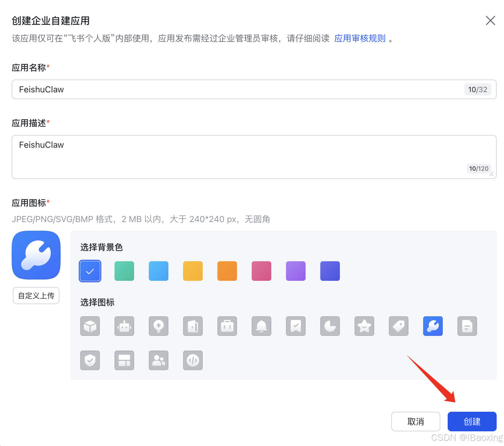This screenshot has height=446, width=504.
Task: Select the code brackets icon
Action: 193,360
